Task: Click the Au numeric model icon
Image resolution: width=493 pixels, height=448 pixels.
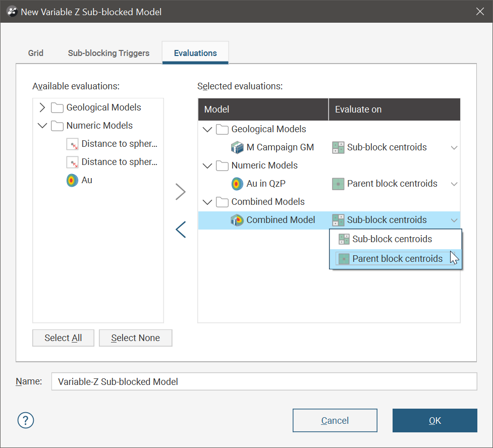Action: (72, 180)
